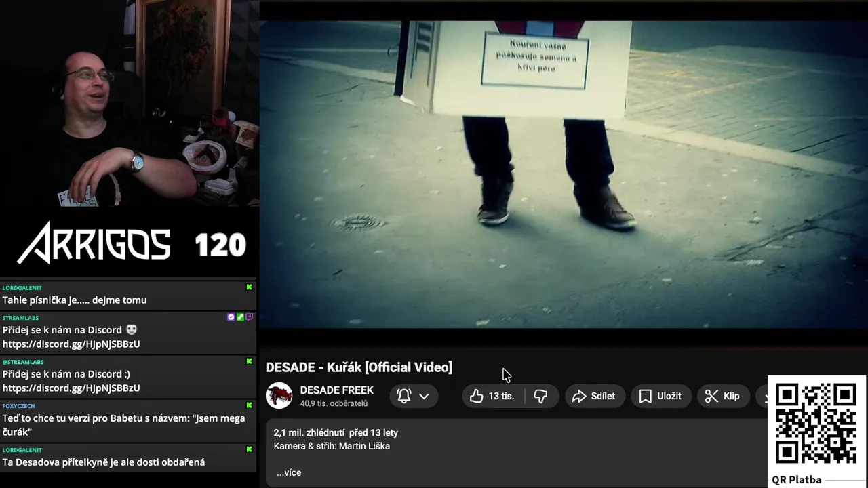868x488 pixels.
Task: Click the Uložit save button
Action: [x=660, y=396]
